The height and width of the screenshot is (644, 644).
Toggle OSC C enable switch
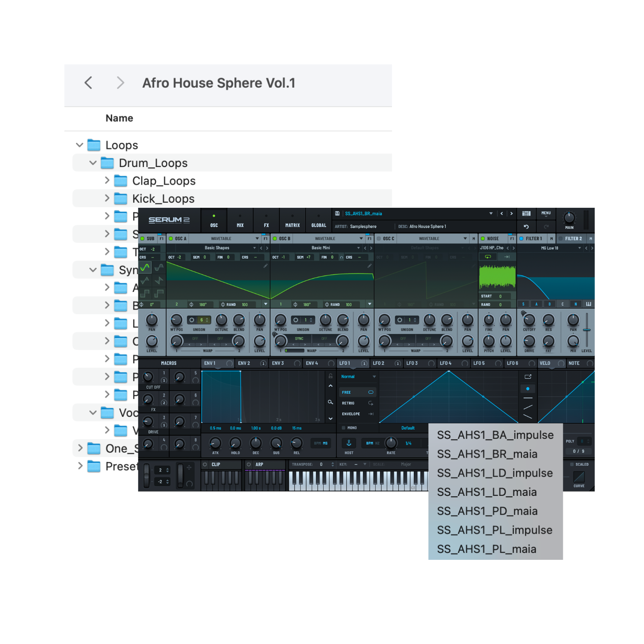pos(379,239)
